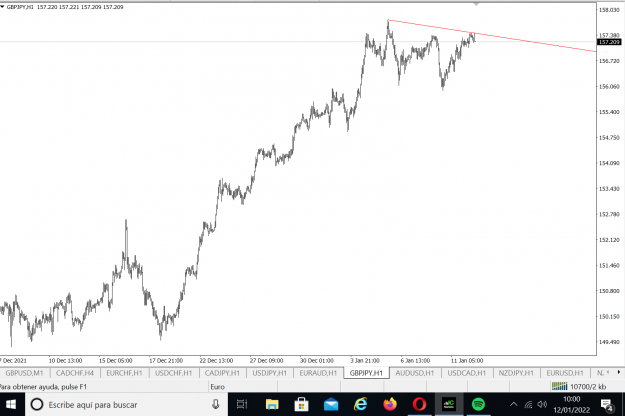The image size is (625, 416).
Task: Click the volume speaker tray icon
Action: tap(542, 404)
